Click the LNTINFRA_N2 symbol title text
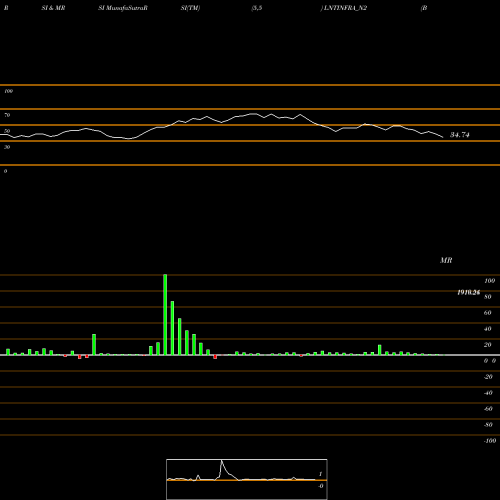 (x=345, y=8)
